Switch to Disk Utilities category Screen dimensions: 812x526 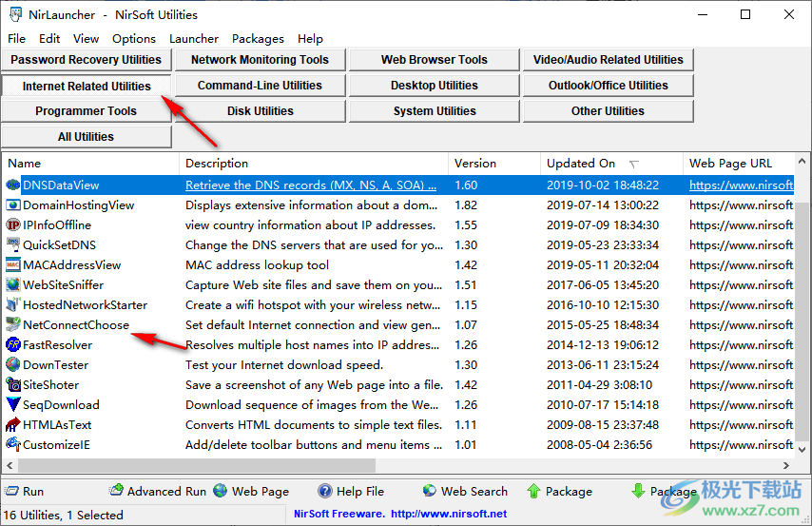(x=260, y=111)
